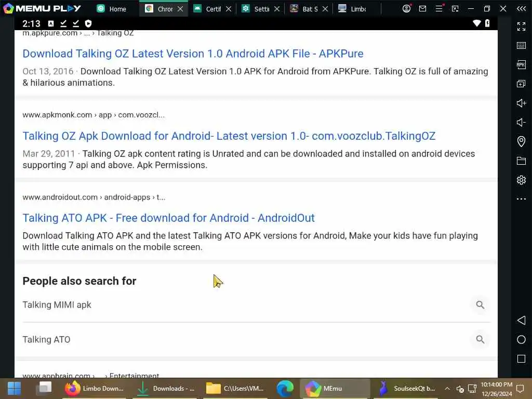
Task: Toggle MEmu fullscreen mode icon
Action: [x=521, y=26]
